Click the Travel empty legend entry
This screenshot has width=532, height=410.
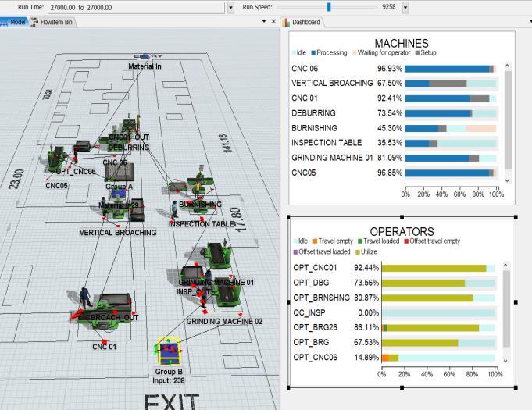click(x=333, y=241)
